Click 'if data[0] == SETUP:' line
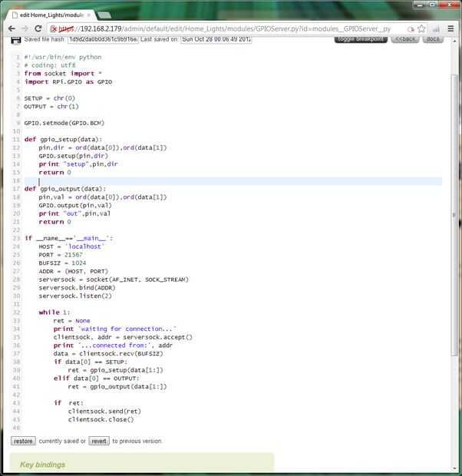 [x=91, y=362]
